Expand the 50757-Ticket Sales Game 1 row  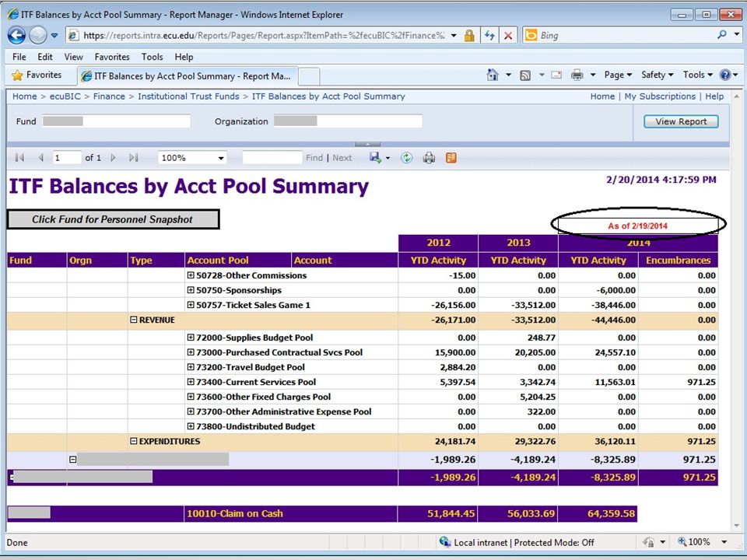[191, 305]
